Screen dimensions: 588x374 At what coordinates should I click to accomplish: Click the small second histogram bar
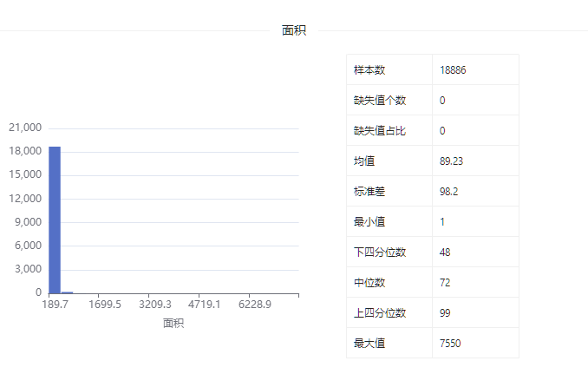pyautogui.click(x=67, y=292)
